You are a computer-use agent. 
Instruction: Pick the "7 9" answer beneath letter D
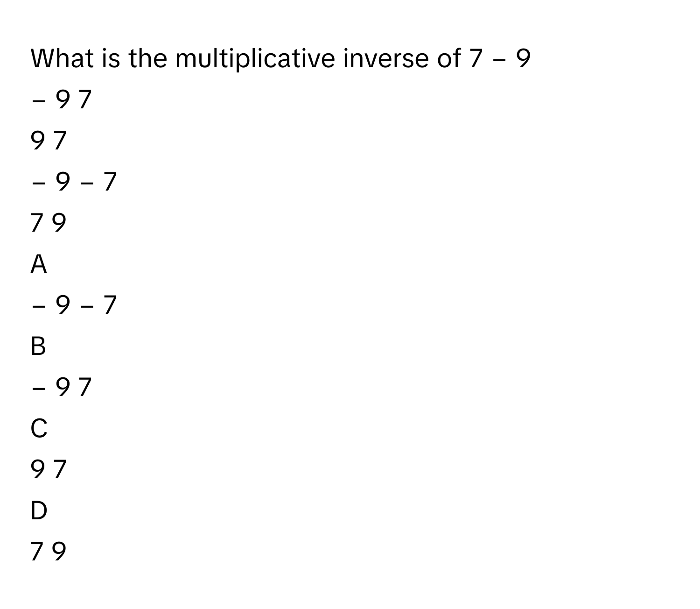pyautogui.click(x=49, y=551)
